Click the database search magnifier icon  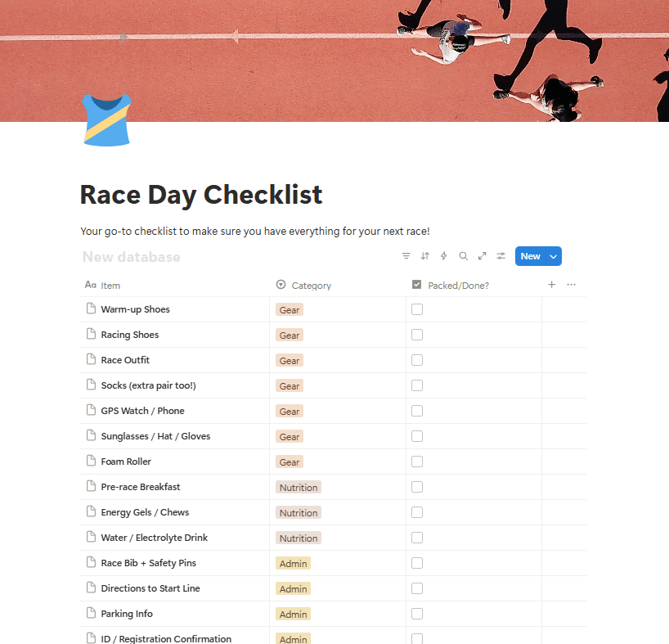463,256
